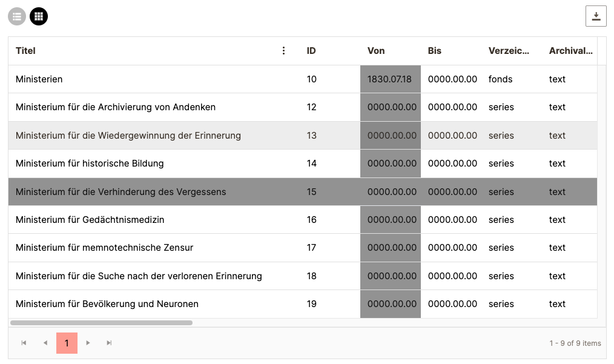Select Ministerium für Gedächtnismedizin row
Viewport: 614px width, 364px height.
pos(90,220)
